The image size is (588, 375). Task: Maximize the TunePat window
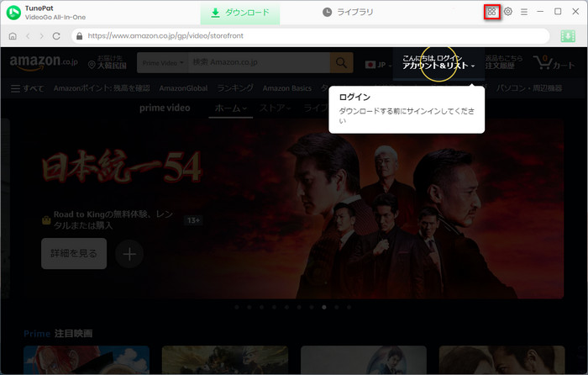tap(558, 12)
